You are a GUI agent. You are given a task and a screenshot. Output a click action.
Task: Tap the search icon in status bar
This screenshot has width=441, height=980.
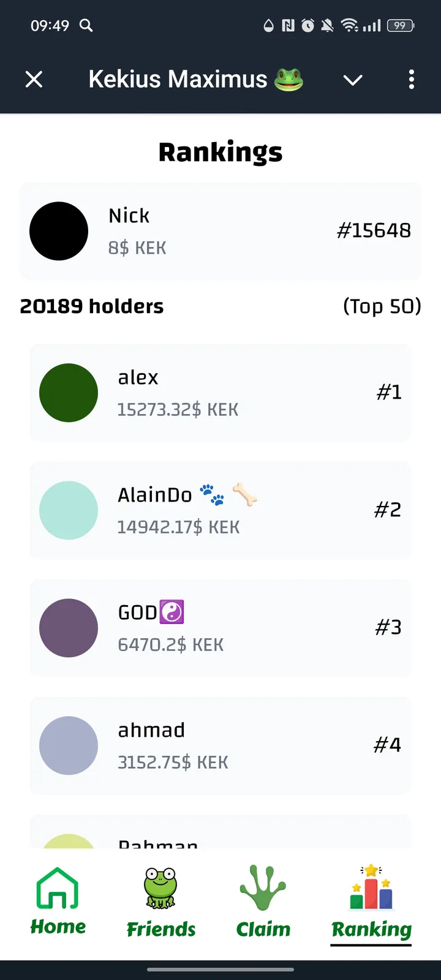click(86, 25)
